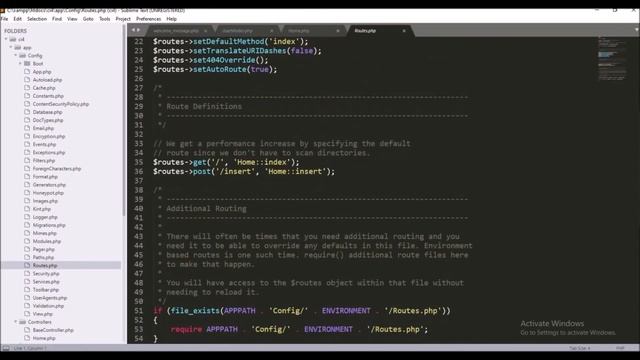Open Services.php in sidebar
The width and height of the screenshot is (640, 360).
point(46,282)
